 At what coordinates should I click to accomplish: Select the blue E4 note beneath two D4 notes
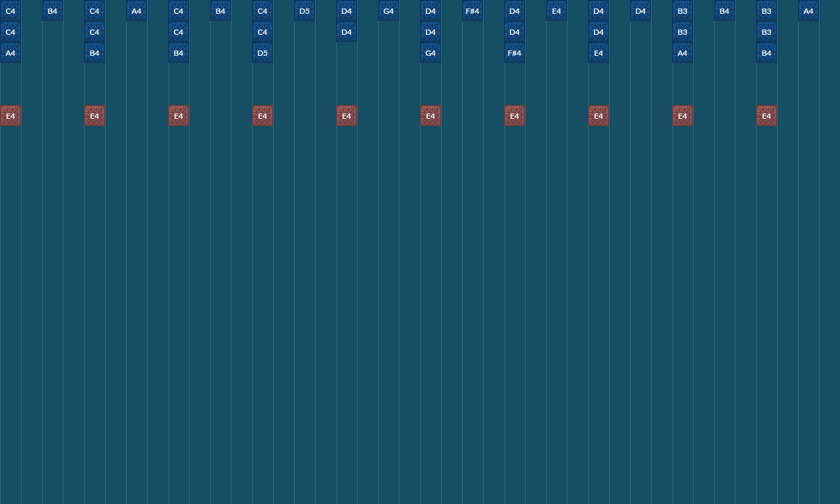pos(598,52)
